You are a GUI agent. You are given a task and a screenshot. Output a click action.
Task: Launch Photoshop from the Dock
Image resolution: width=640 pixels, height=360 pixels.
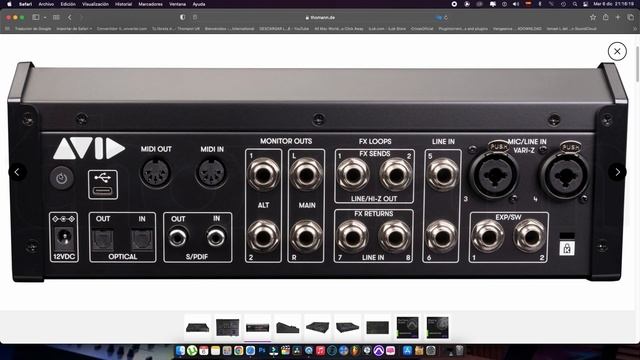[262, 350]
